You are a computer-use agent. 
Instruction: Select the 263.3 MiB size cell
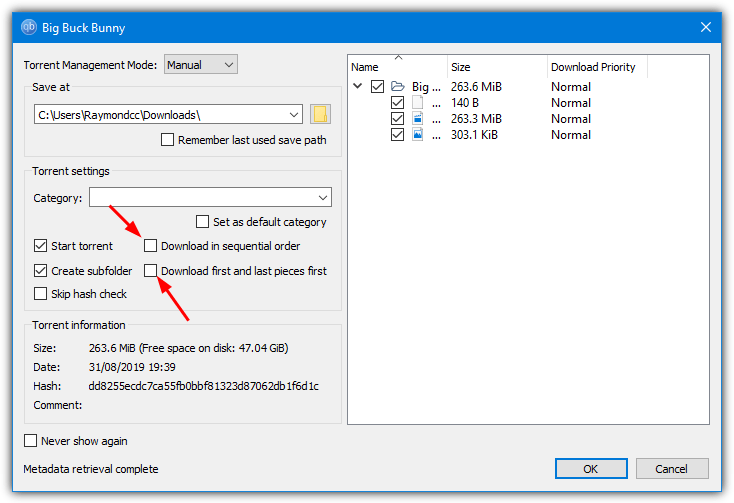(x=476, y=118)
